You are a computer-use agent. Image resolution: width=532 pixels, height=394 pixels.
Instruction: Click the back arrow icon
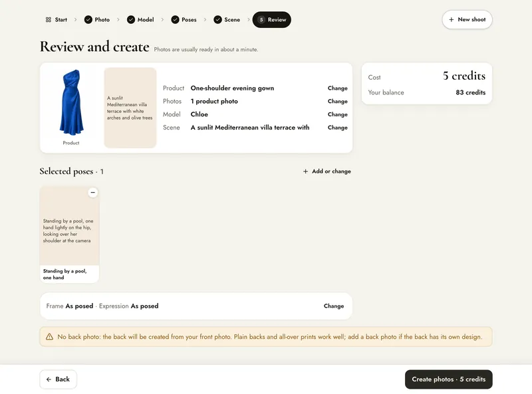click(x=49, y=379)
